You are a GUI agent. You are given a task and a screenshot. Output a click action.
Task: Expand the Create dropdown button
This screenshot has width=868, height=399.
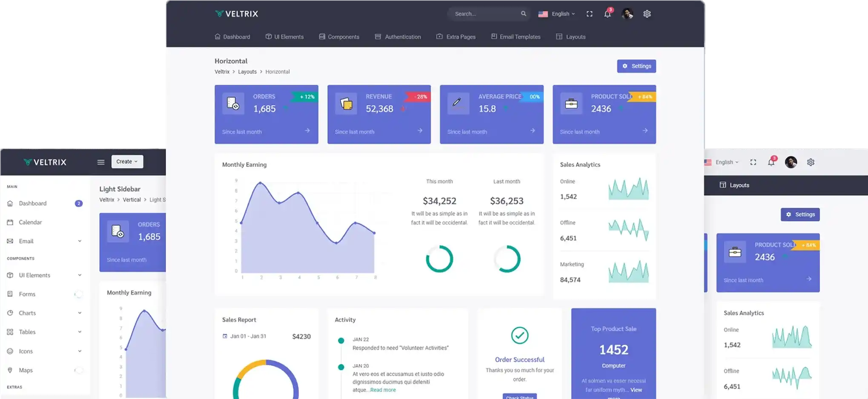126,162
